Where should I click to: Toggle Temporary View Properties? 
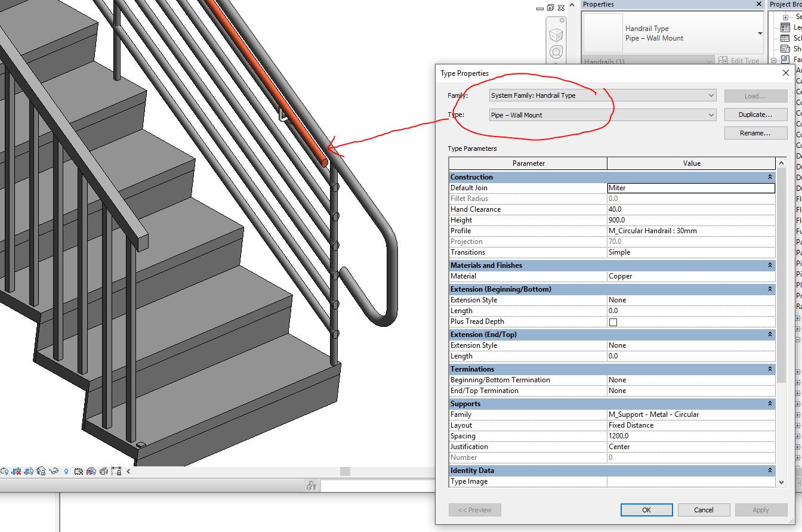point(79,471)
